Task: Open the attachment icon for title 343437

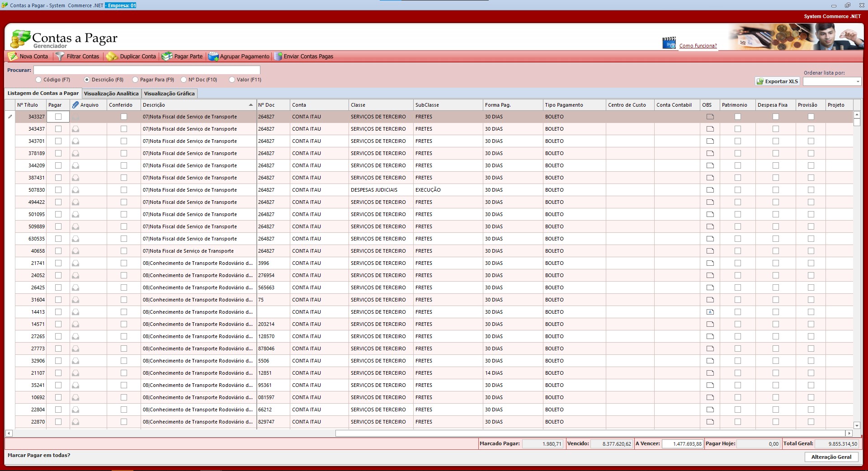Action: click(x=75, y=129)
